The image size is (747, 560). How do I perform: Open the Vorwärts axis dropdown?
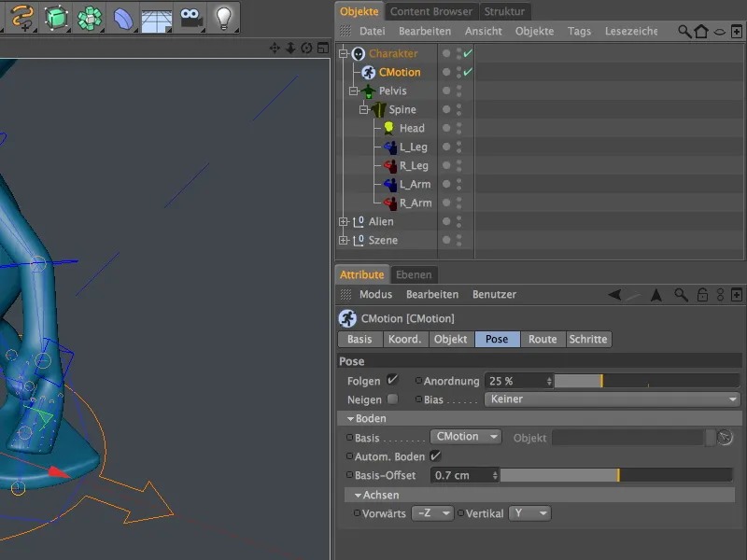pyautogui.click(x=432, y=513)
